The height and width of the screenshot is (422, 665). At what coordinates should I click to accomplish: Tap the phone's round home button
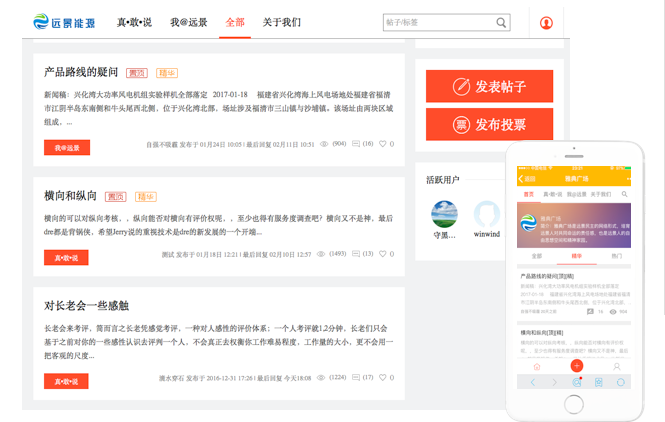574,404
